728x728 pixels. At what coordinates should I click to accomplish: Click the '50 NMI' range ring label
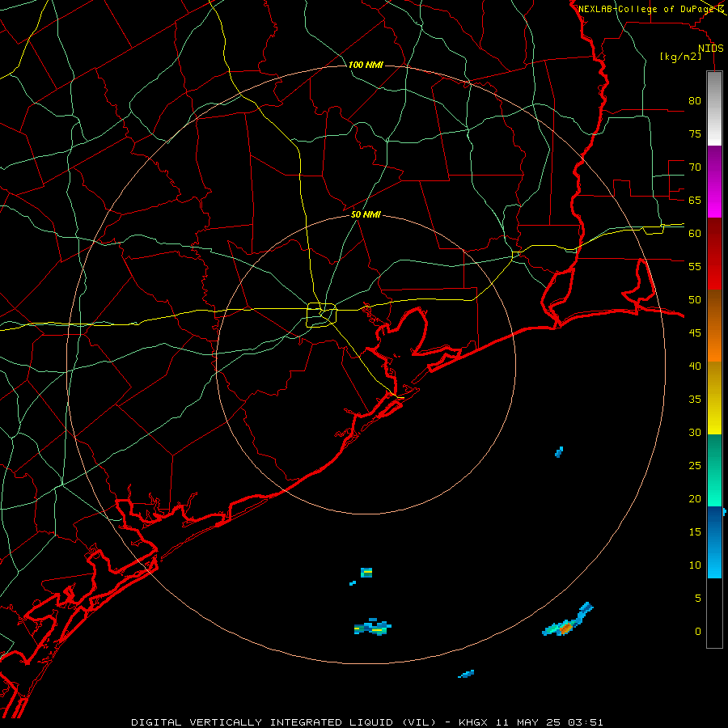(x=366, y=214)
